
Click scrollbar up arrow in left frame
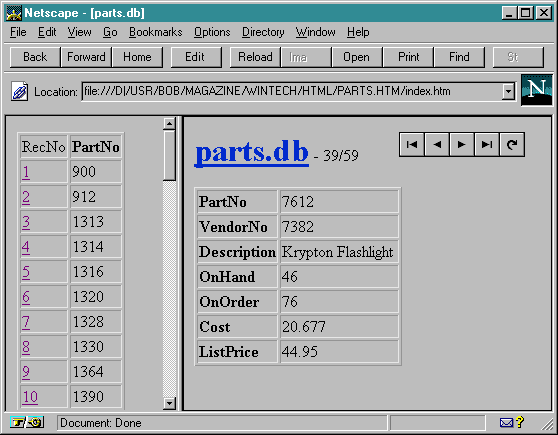coord(169,124)
